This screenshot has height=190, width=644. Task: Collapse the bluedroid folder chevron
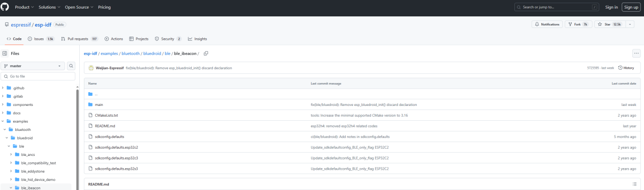pyautogui.click(x=7, y=138)
